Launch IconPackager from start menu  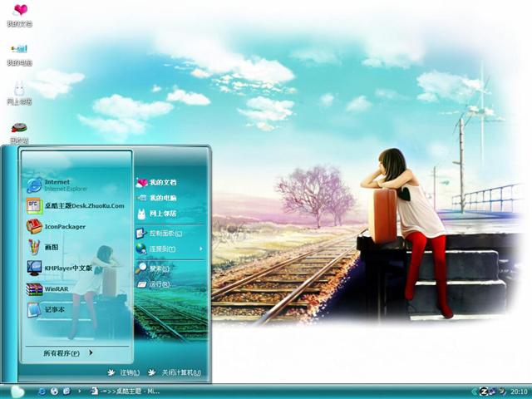tap(57, 227)
